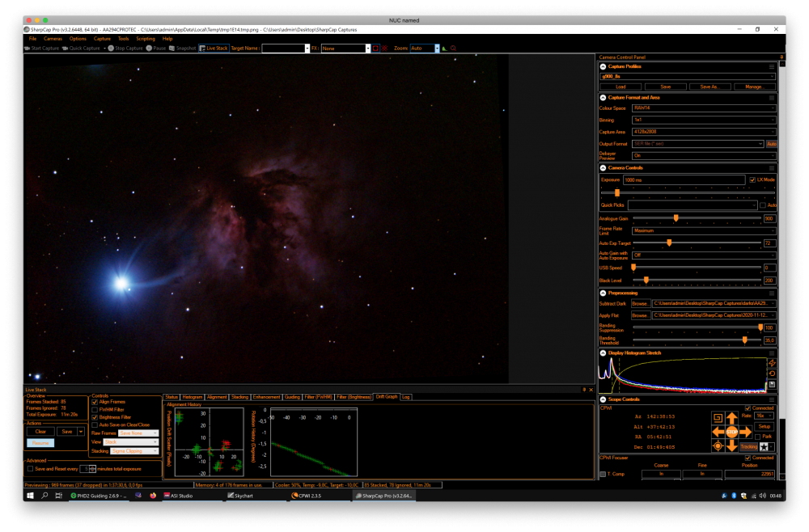Toggle the CPWI scope Connected checkbox

[748, 407]
